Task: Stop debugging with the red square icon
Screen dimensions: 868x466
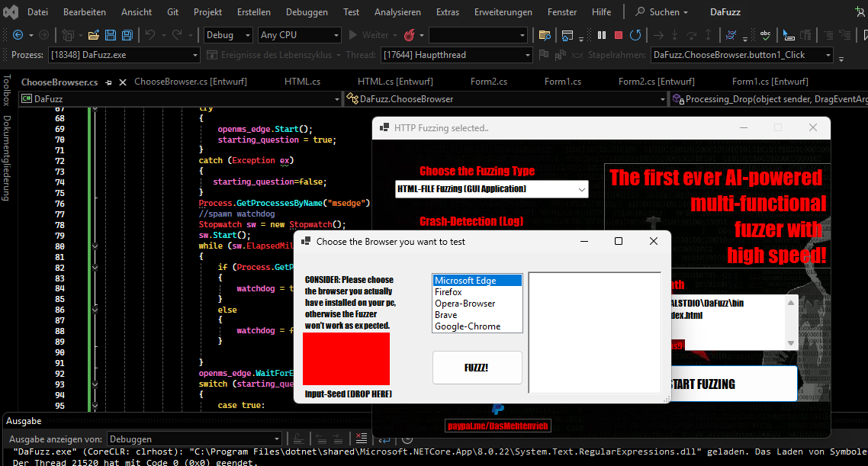Action: click(619, 35)
